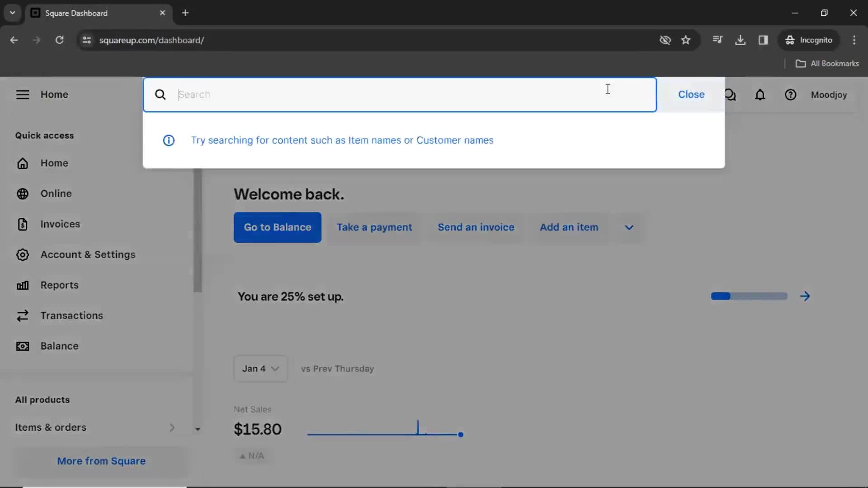Click the Net Sales sparkline endpoint
The image size is (868, 488).
click(x=460, y=435)
